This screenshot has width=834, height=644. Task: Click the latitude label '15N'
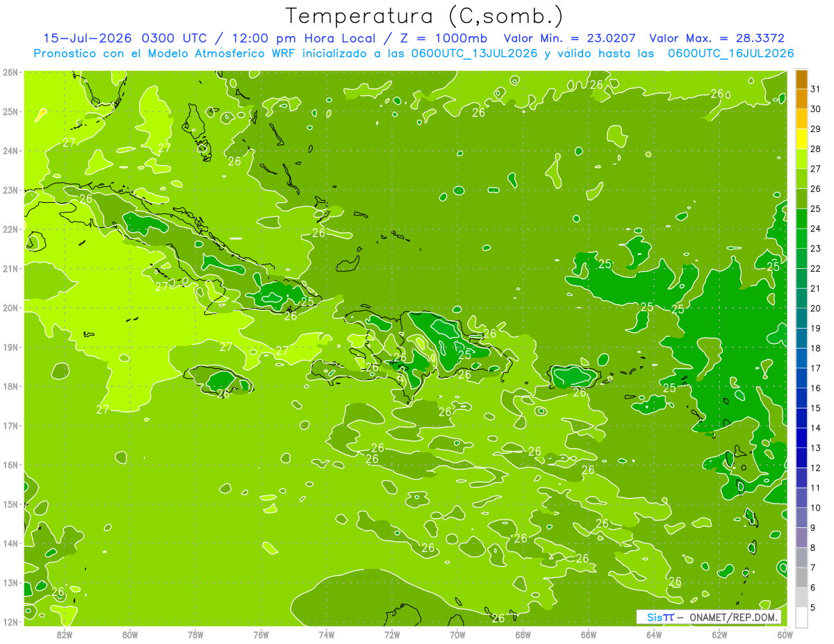click(10, 504)
